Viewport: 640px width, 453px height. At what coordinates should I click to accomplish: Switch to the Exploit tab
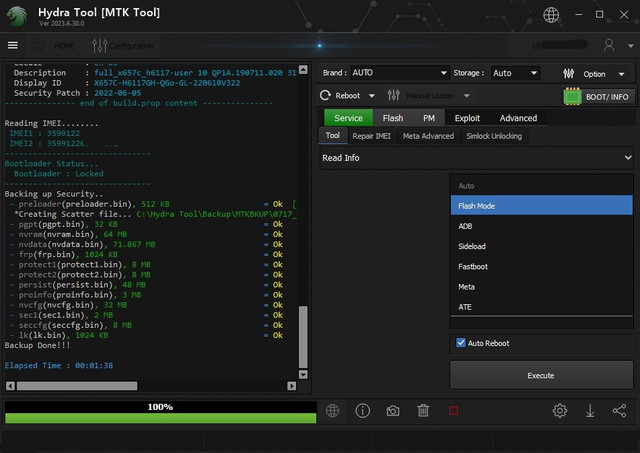coord(467,118)
